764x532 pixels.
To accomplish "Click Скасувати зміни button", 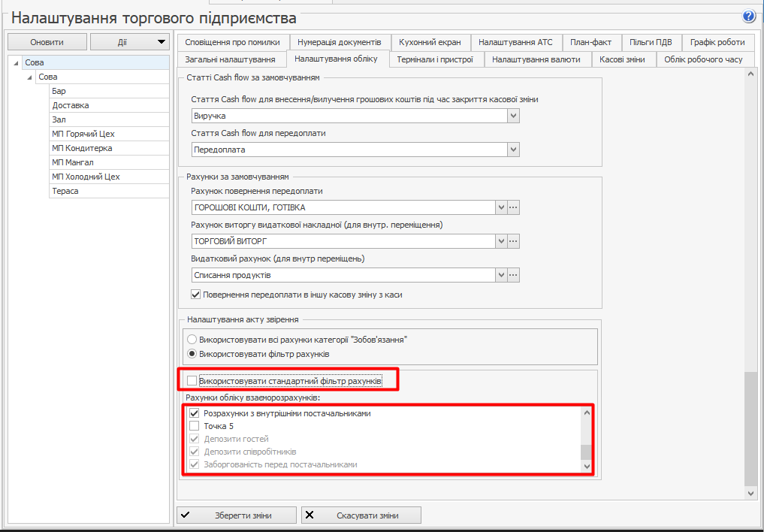I will click(x=361, y=515).
